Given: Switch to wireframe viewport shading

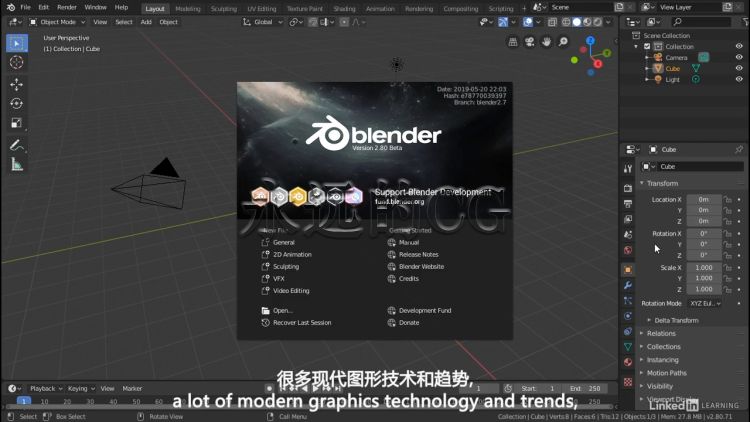Looking at the screenshot, I should click(566, 22).
